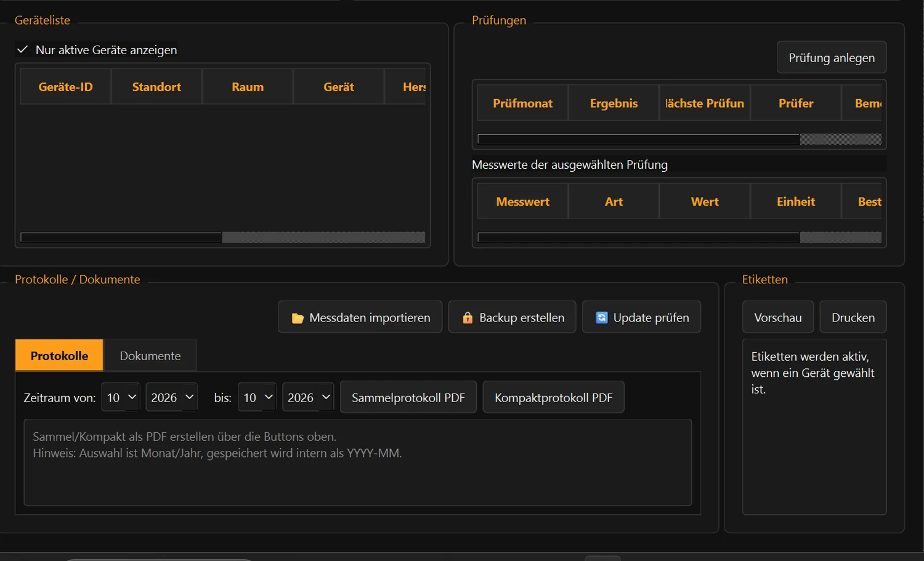Click the 'Messwerte der ausgewählten Prüfung' label

point(570,164)
